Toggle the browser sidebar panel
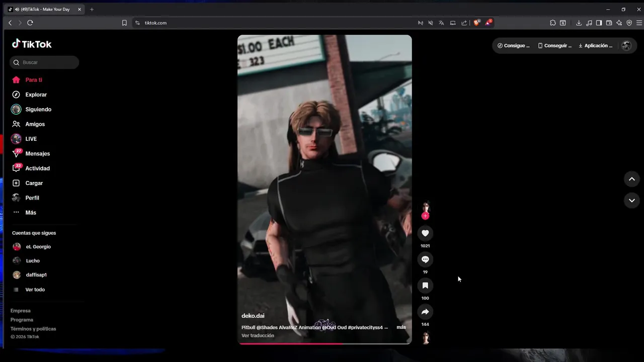Image resolution: width=644 pixels, height=362 pixels. [599, 23]
